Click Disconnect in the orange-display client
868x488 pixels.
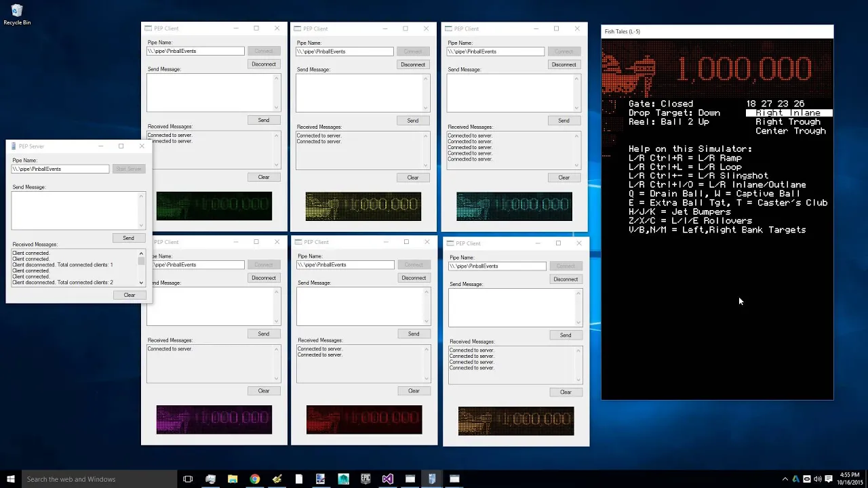point(566,279)
